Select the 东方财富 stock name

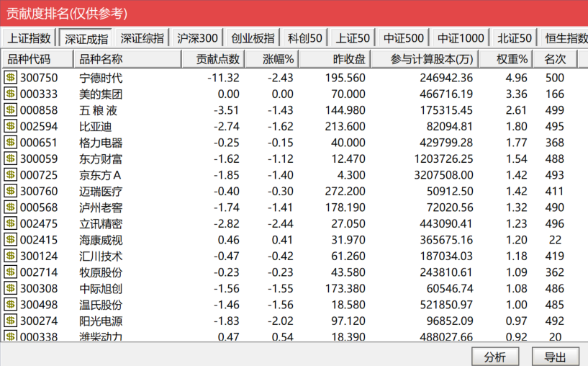[x=101, y=159]
